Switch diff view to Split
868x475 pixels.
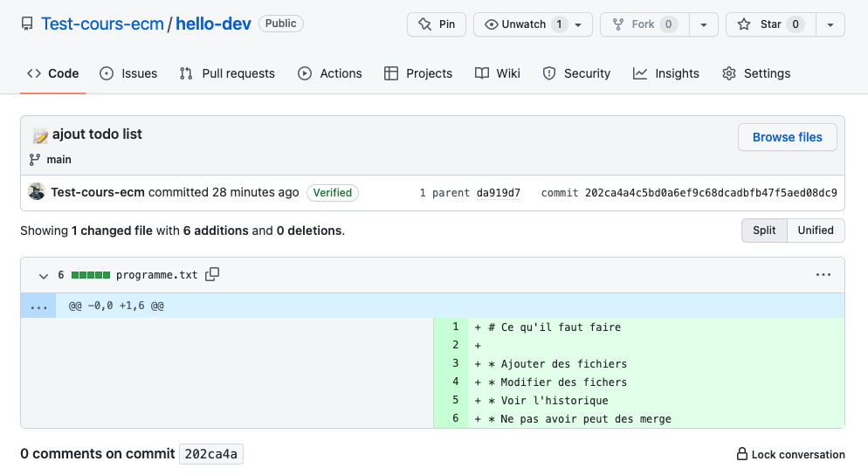click(764, 230)
